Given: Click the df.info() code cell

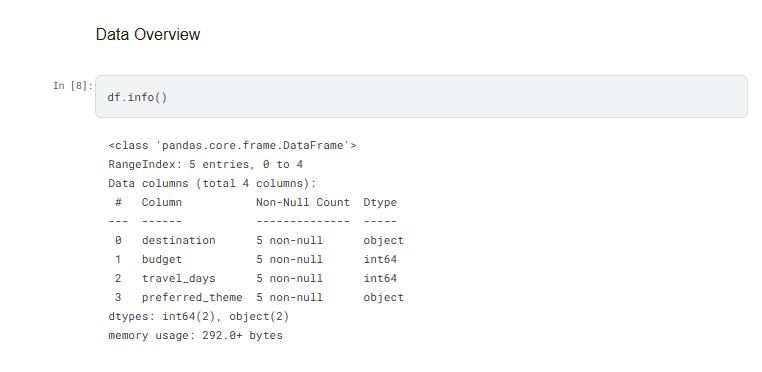Looking at the screenshot, I should tap(421, 96).
